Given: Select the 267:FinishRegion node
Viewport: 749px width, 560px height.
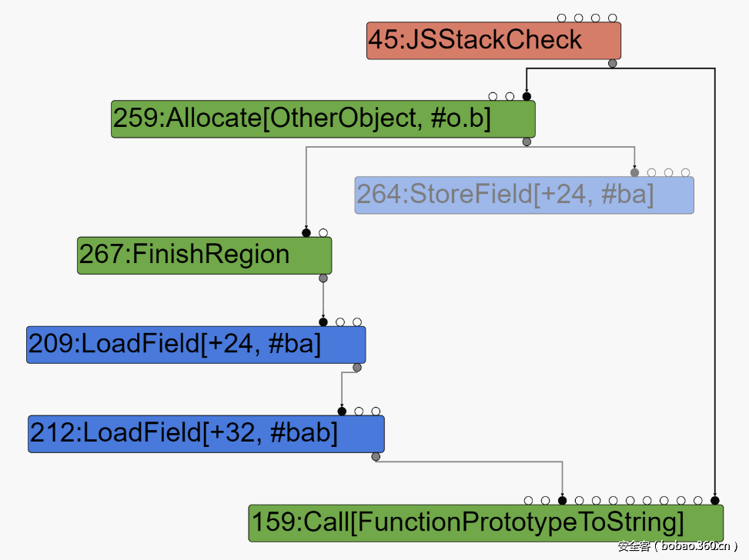Looking at the screenshot, I should [x=204, y=255].
